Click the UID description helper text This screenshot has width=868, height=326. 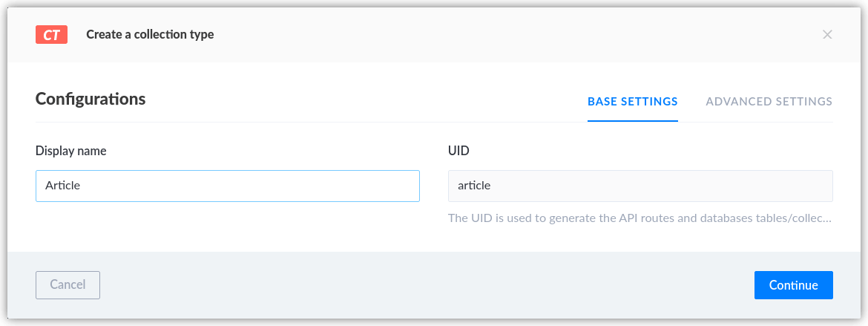(x=640, y=218)
